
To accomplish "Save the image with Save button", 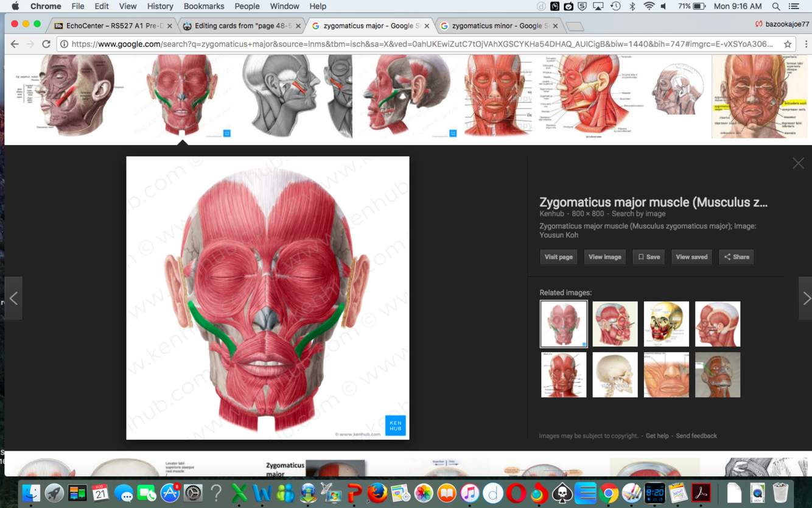I will pos(648,257).
